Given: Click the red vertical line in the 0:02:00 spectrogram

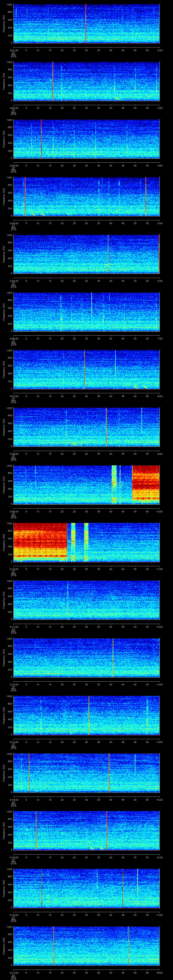Looking at the screenshot, I should click(x=53, y=81).
